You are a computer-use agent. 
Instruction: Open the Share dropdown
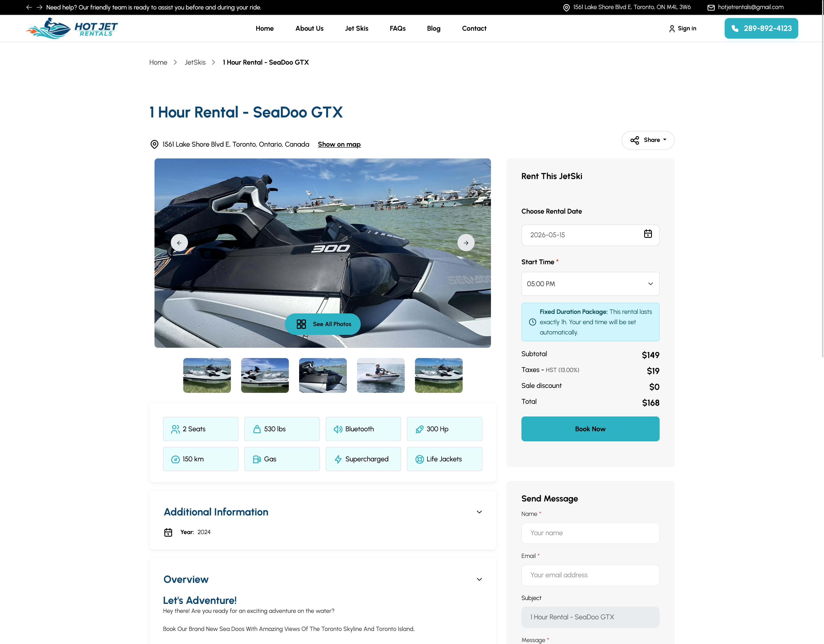(x=648, y=140)
